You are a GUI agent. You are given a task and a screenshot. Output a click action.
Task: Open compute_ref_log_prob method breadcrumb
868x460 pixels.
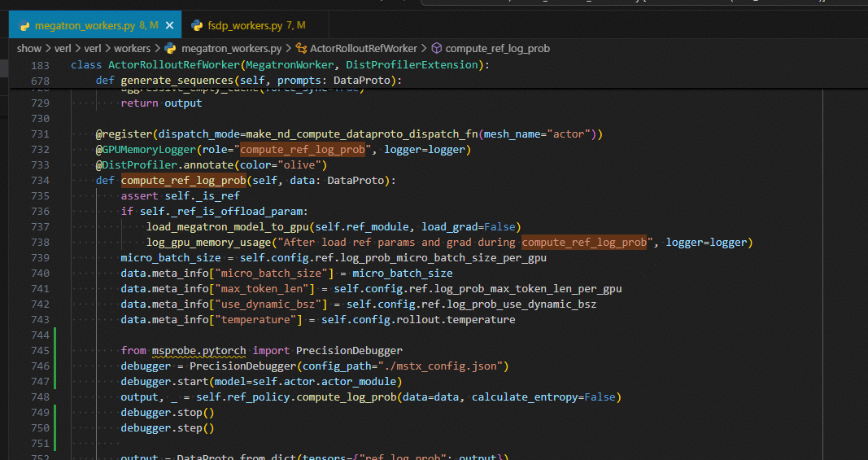[x=497, y=48]
